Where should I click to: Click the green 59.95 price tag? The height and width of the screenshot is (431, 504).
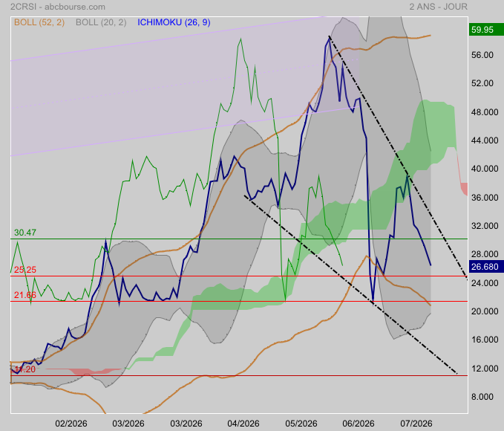(486, 29)
